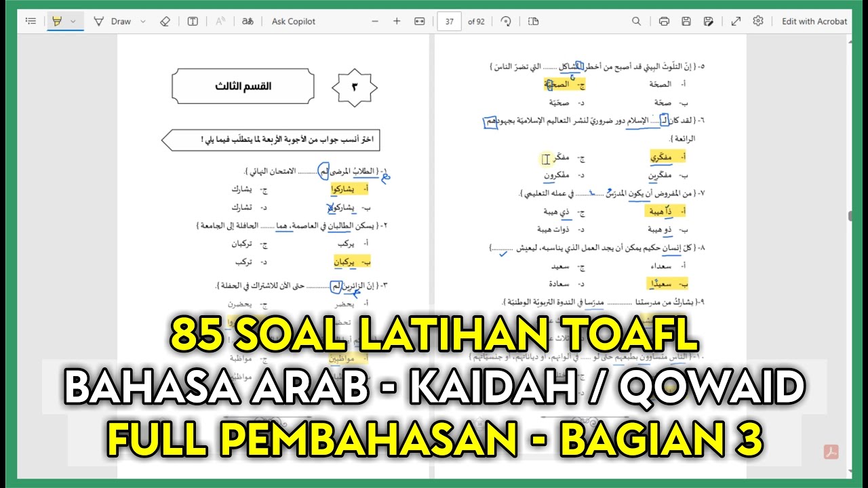Click the highlighted answer مفكري in question 6
Viewport: 868px width, 488px height.
pos(667,157)
